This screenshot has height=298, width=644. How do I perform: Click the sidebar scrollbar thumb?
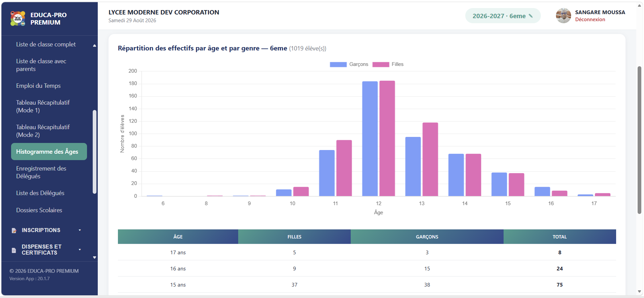95,152
